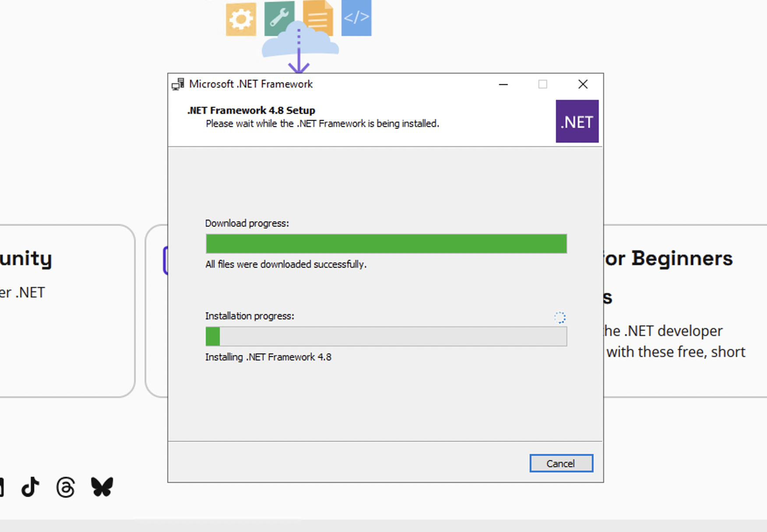This screenshot has height=532, width=767.
Task: Click the orange document icon
Action: pos(318,17)
